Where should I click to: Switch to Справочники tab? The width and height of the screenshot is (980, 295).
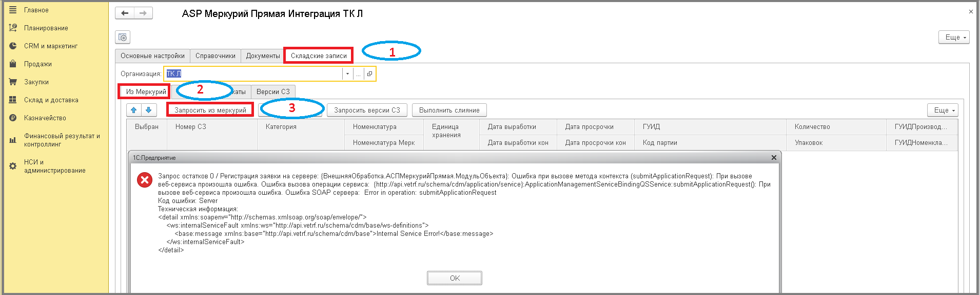click(215, 56)
